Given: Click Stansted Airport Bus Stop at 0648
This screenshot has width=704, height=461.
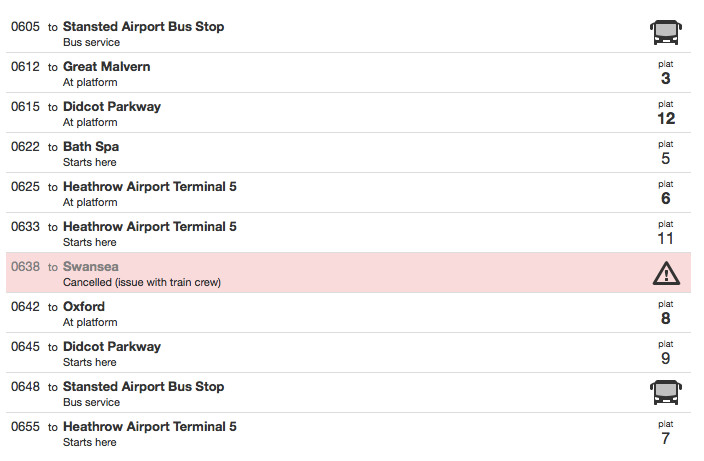Looking at the screenshot, I should [143, 387].
